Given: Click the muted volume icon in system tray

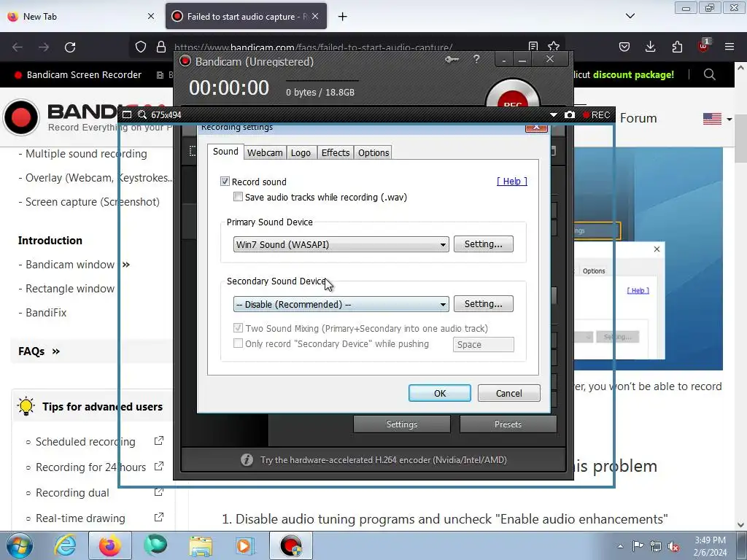Looking at the screenshot, I should pyautogui.click(x=673, y=546).
